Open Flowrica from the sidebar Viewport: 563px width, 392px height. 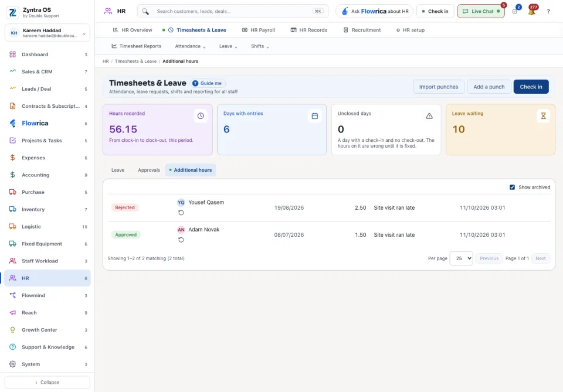coord(48,124)
